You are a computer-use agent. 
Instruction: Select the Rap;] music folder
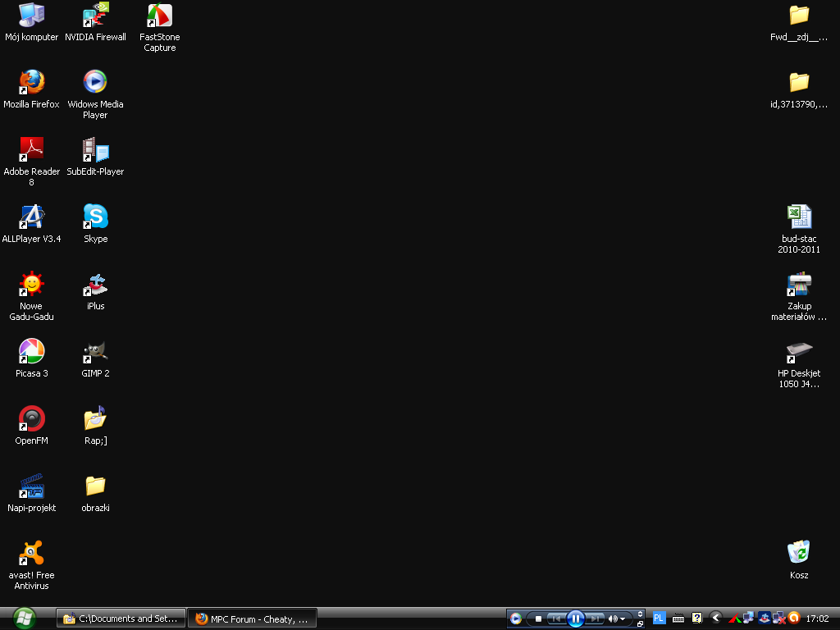(95, 426)
